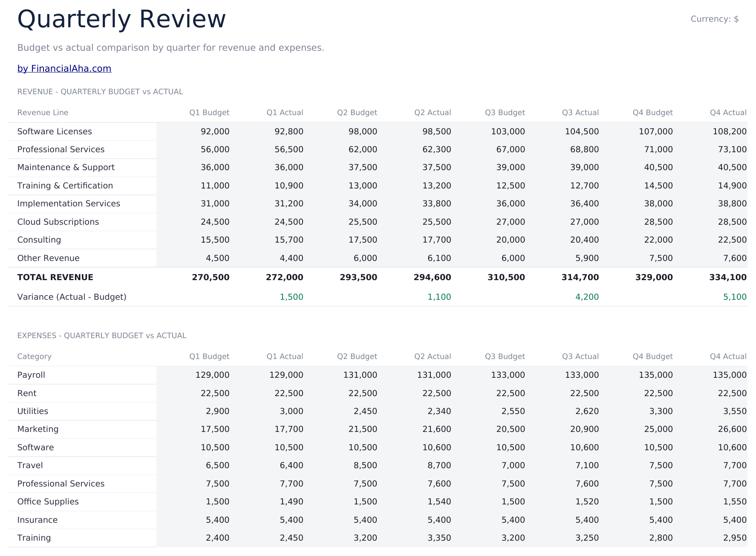The image size is (756, 556).
Task: Click the Rent expense row label
Action: [27, 393]
